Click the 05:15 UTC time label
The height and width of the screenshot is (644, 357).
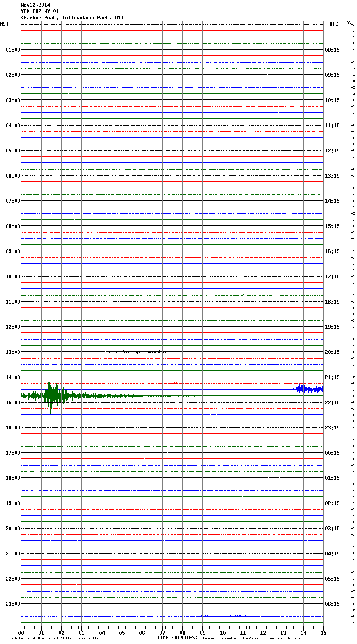pos(332,579)
